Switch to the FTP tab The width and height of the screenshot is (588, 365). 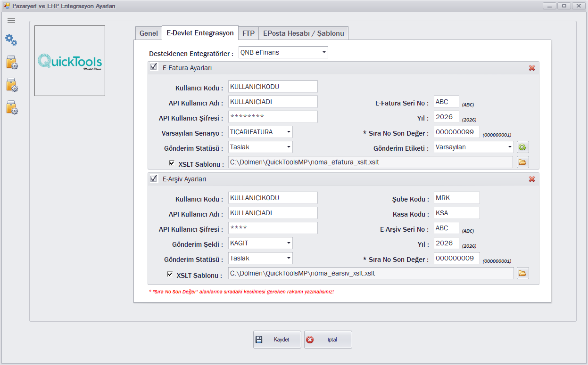pyautogui.click(x=248, y=33)
